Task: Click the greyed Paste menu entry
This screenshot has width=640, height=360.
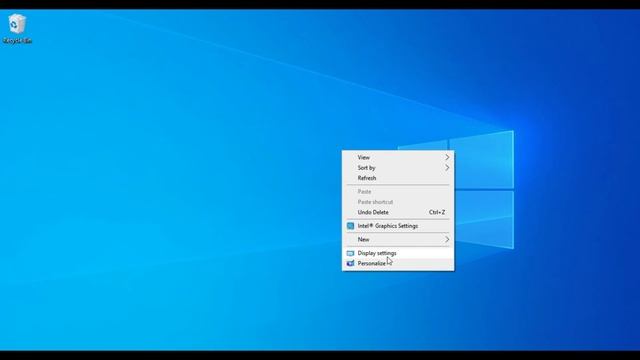Action: click(398, 191)
